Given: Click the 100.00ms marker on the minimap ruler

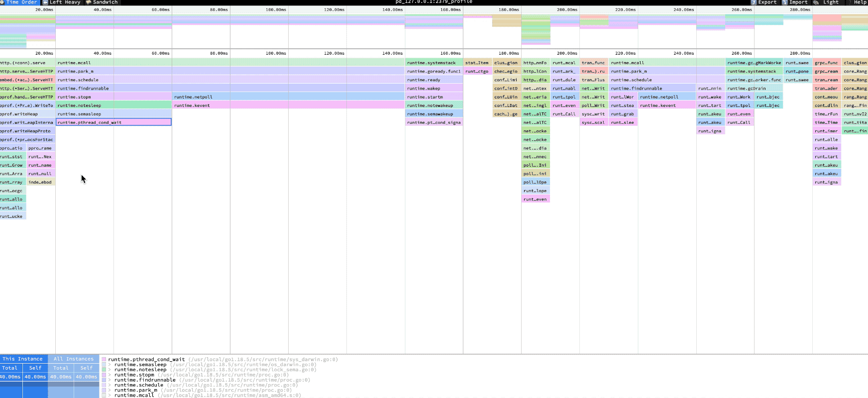Looking at the screenshot, I should pyautogui.click(x=276, y=9).
